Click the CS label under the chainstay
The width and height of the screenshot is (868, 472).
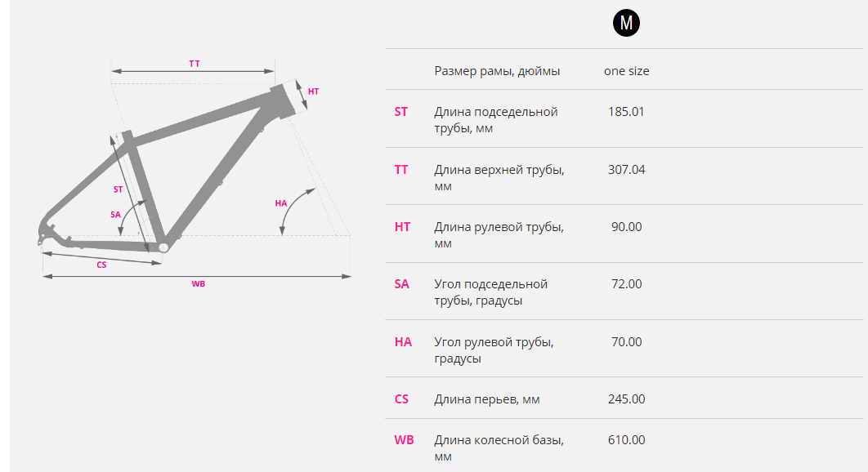tap(101, 265)
